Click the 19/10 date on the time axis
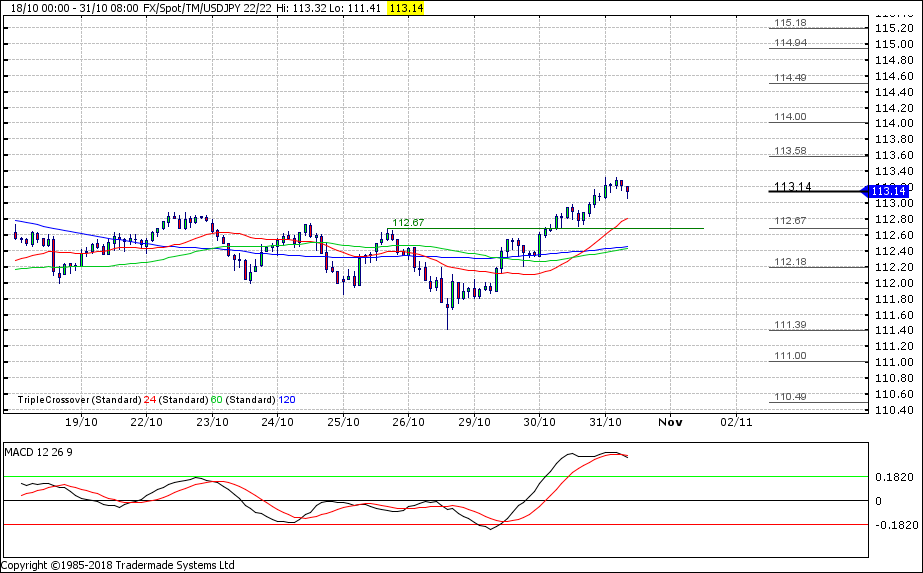923x573 pixels. pyautogui.click(x=81, y=422)
